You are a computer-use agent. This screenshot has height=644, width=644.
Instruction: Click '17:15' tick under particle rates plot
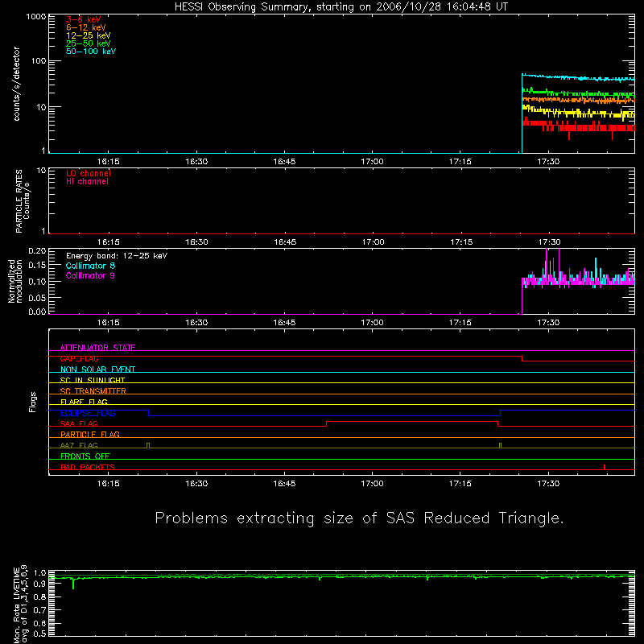[x=461, y=242]
